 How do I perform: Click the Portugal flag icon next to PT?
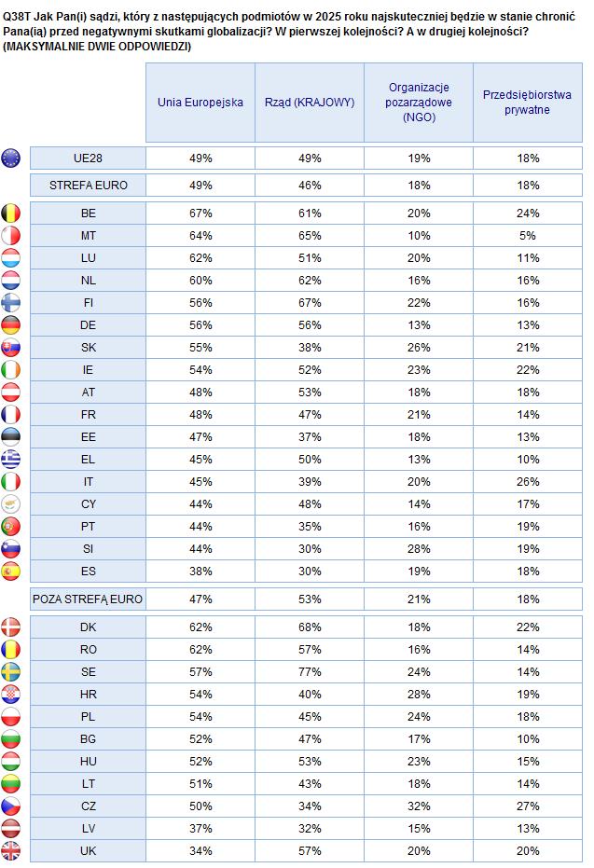pos(10,527)
